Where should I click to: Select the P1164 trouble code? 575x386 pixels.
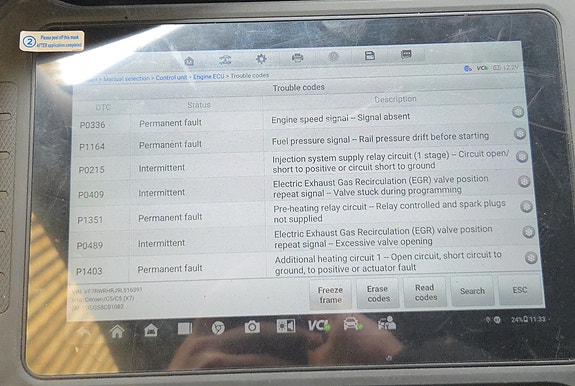point(92,147)
